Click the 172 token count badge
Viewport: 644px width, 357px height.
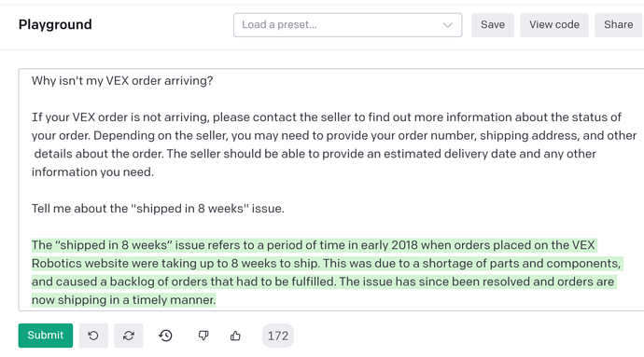[x=278, y=336]
